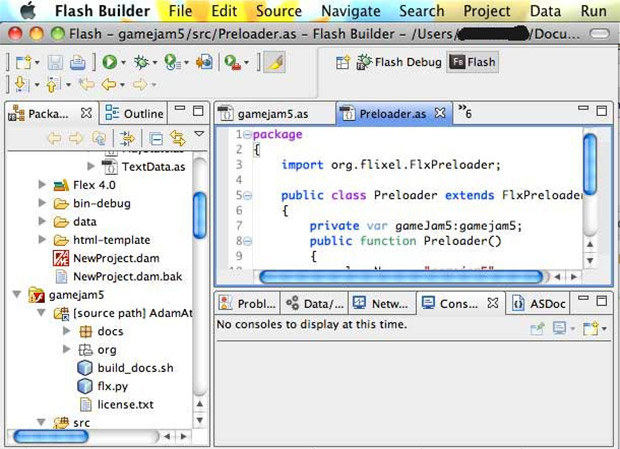Viewport: 620px width, 449px height.
Task: Click the Save toolbar icon
Action: pos(55,62)
